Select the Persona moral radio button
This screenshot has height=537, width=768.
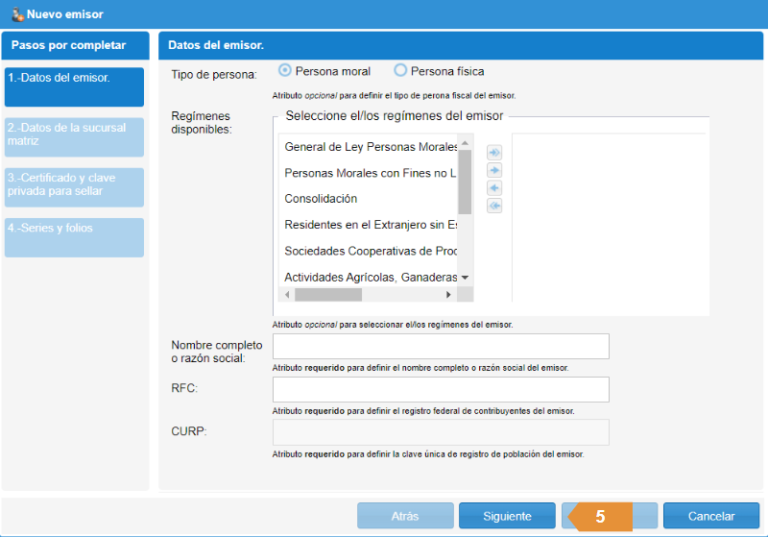285,71
